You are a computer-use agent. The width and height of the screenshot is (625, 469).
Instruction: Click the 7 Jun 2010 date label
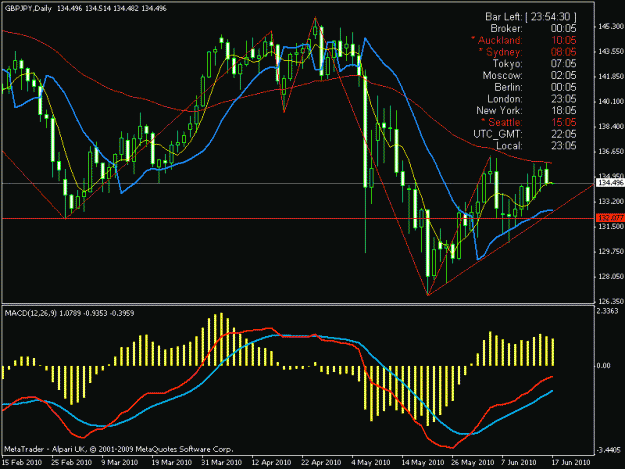coord(519,462)
